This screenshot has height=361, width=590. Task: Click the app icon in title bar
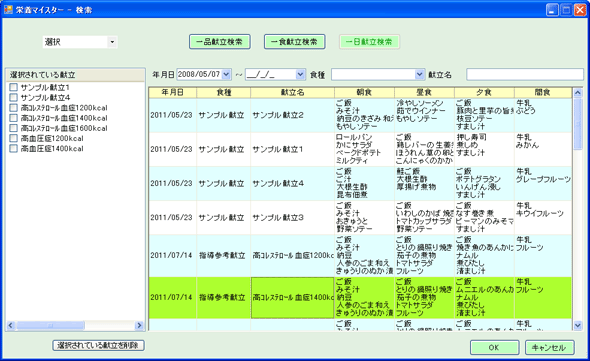(x=8, y=9)
